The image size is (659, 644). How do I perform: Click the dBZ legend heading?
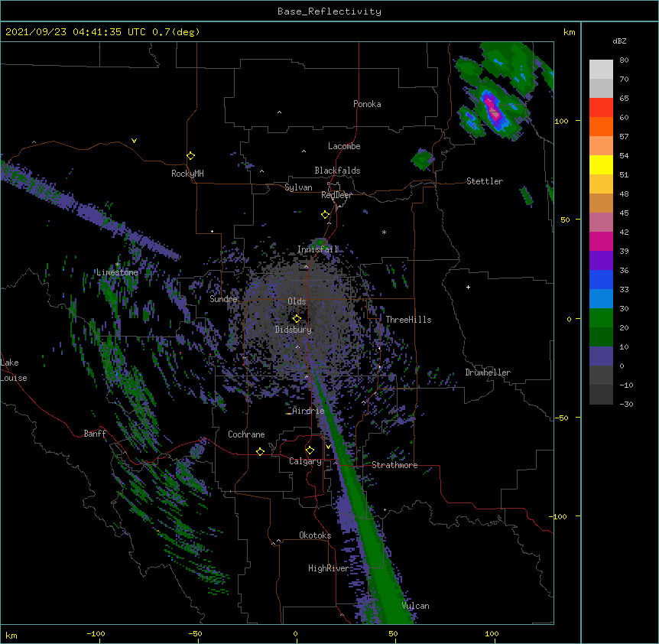pyautogui.click(x=619, y=41)
